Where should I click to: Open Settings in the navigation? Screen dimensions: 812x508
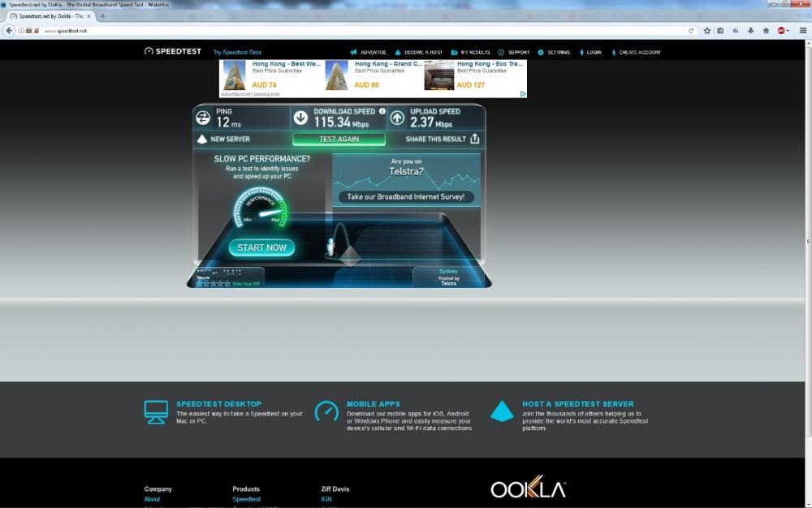pyautogui.click(x=554, y=52)
